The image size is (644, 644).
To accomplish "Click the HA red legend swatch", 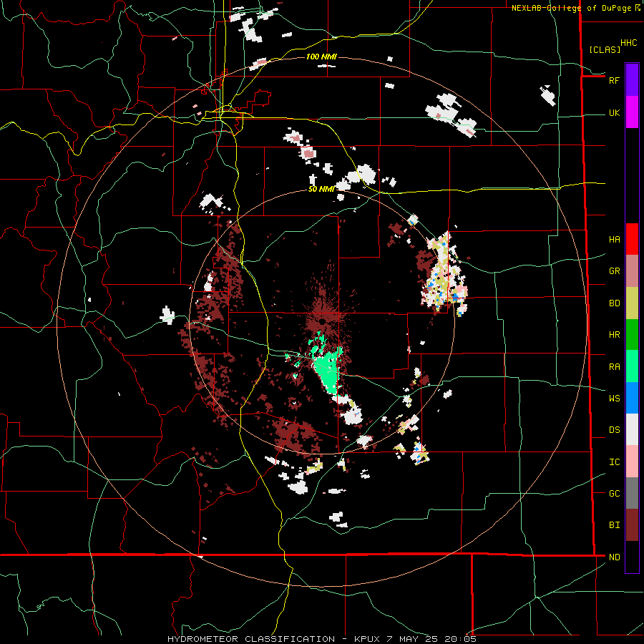I will 632,239.
